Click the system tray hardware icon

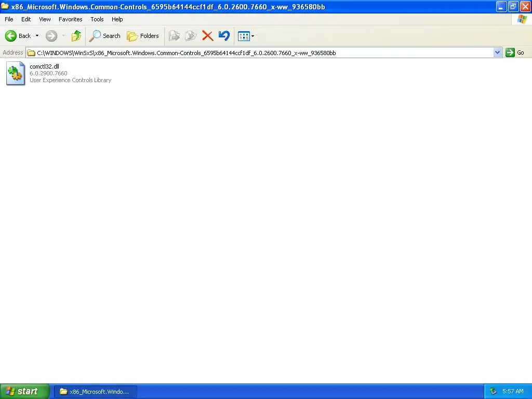click(494, 392)
